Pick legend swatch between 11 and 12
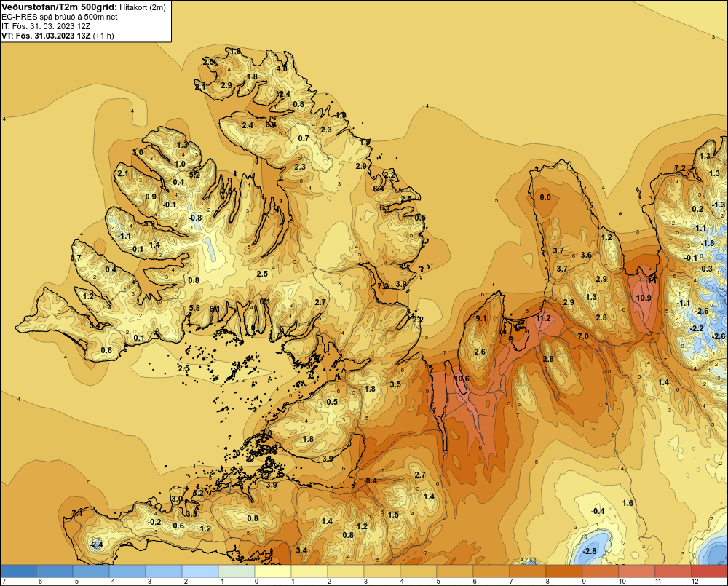Screen dimensions: 728x586 [673, 571]
